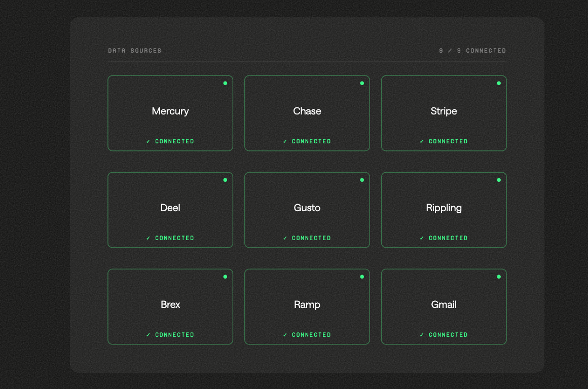Image resolution: width=588 pixels, height=389 pixels.
Task: Open the Ramp data source card
Action: (307, 306)
